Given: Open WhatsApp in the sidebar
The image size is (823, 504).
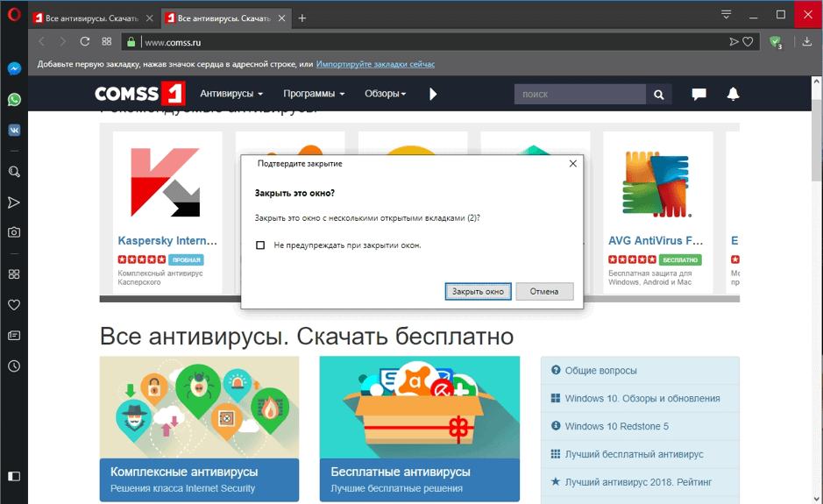Looking at the screenshot, I should pyautogui.click(x=14, y=99).
